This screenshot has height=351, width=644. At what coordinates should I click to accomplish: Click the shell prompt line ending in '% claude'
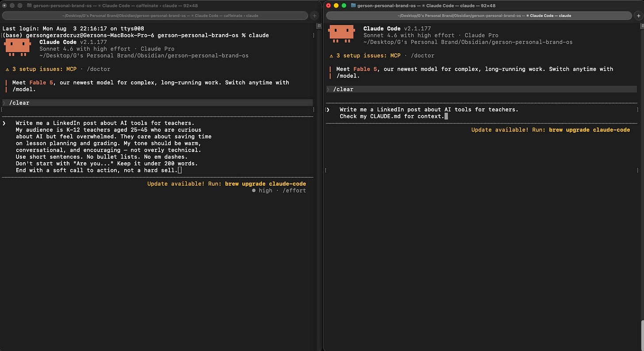click(135, 35)
